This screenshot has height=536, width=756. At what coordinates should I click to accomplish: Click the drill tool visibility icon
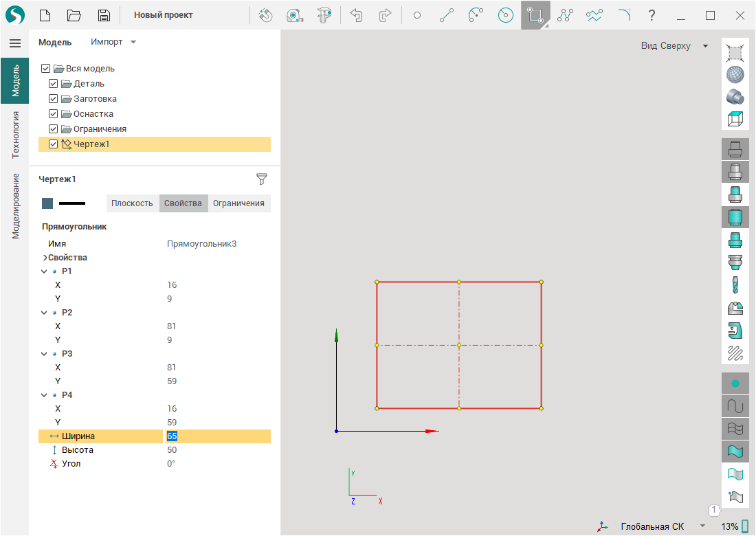(x=735, y=284)
